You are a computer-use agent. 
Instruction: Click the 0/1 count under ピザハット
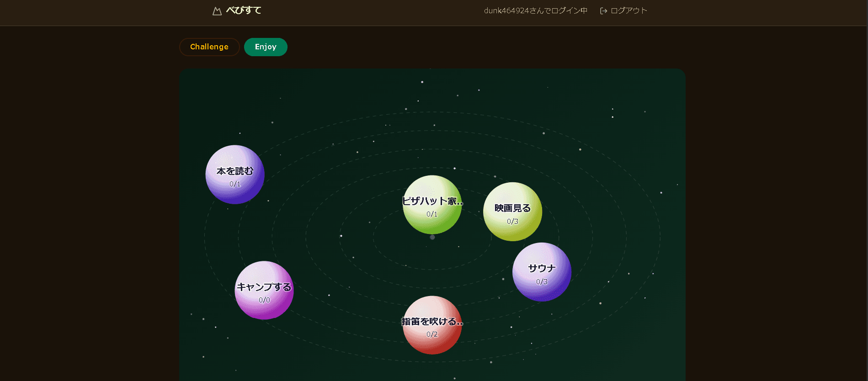point(432,214)
